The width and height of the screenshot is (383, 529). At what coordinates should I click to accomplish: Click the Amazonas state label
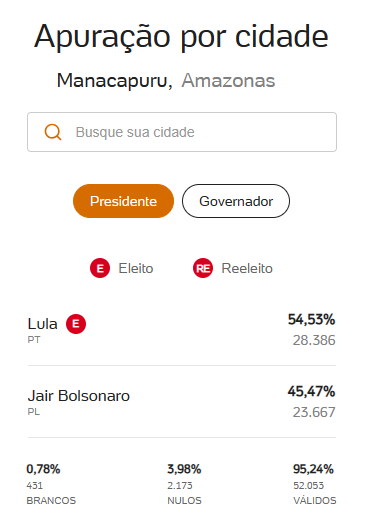coord(228,81)
